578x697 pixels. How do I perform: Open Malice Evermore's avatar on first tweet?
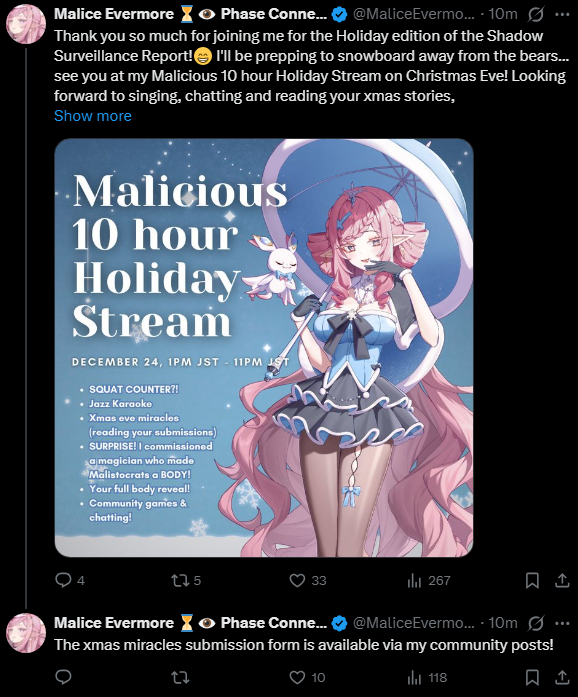[x=26, y=24]
